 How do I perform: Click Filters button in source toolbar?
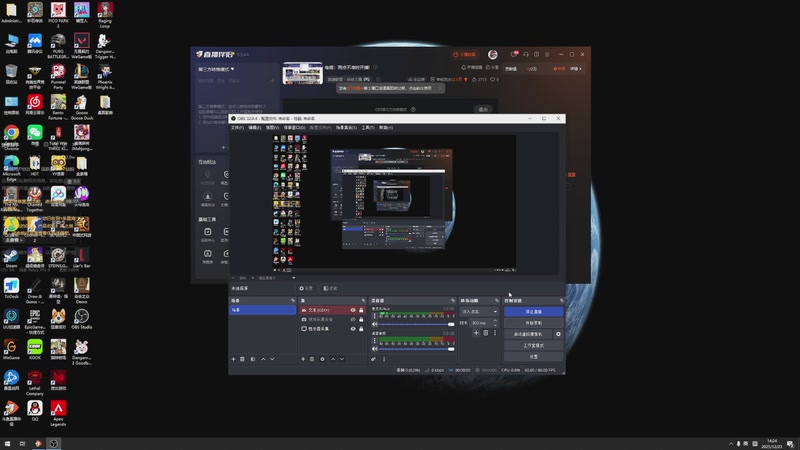(331, 288)
